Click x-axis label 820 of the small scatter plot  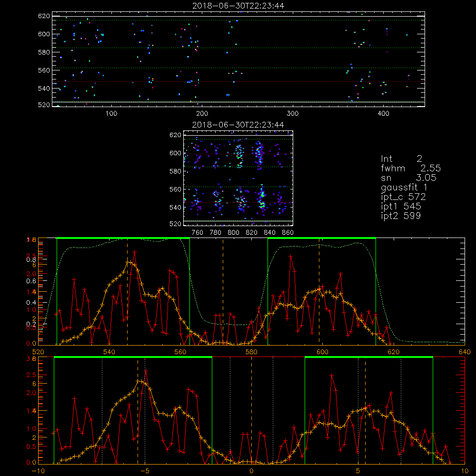tap(252, 233)
